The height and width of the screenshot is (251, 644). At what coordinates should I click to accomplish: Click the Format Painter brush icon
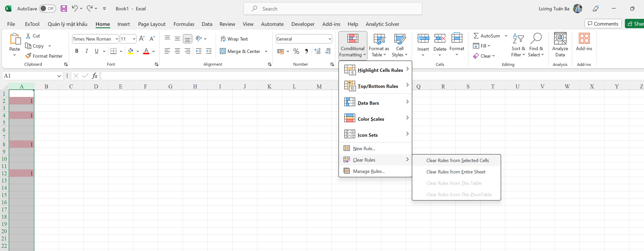[x=28, y=56]
